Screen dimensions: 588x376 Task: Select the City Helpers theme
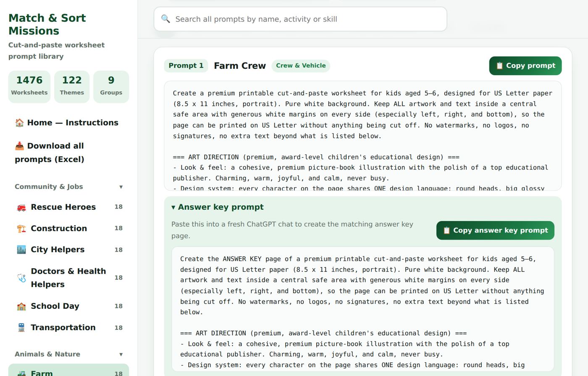69,250
